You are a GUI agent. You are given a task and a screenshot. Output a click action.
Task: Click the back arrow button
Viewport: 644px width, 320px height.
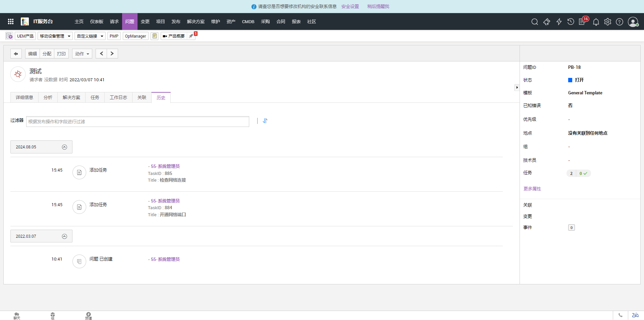click(x=16, y=54)
